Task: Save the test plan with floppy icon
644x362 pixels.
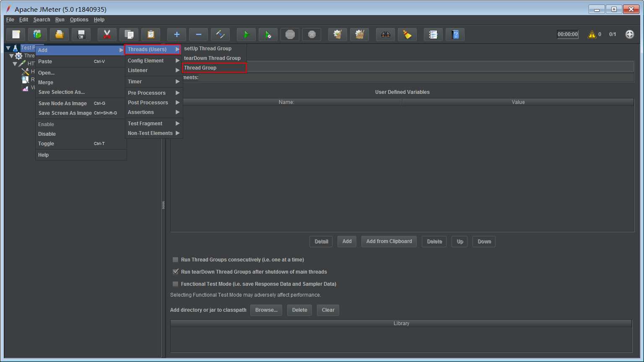Action: click(x=81, y=34)
